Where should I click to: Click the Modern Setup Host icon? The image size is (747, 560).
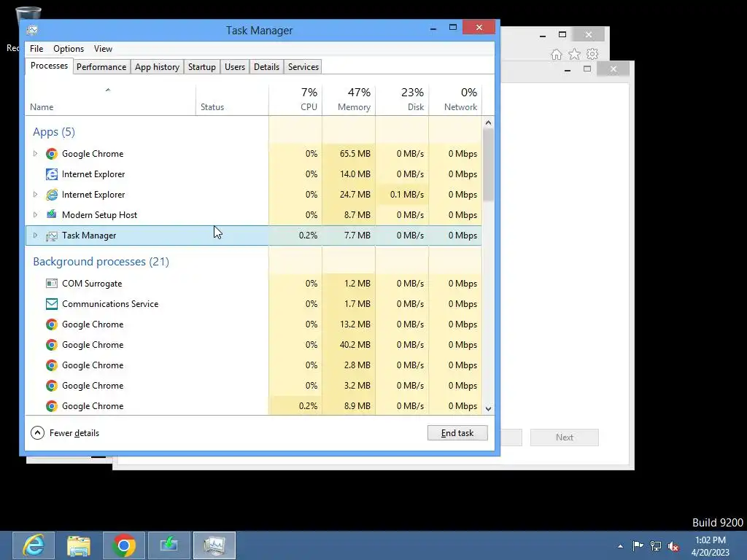click(52, 215)
